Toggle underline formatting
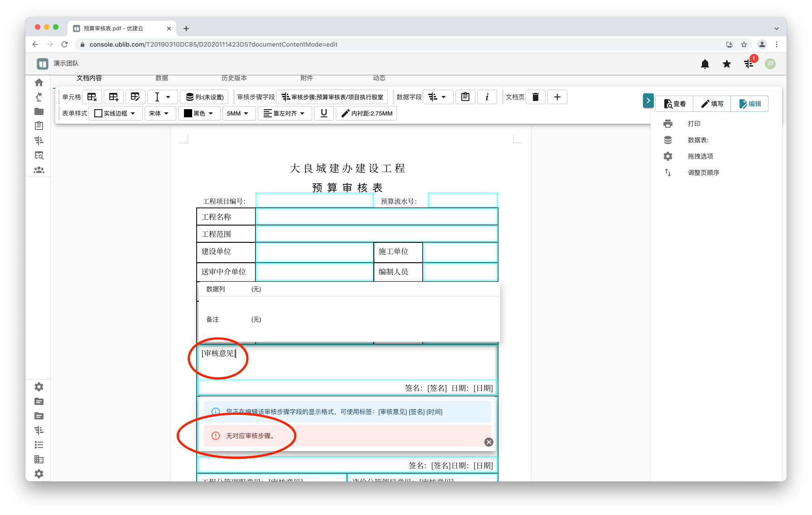This screenshot has width=812, height=515. (x=324, y=113)
